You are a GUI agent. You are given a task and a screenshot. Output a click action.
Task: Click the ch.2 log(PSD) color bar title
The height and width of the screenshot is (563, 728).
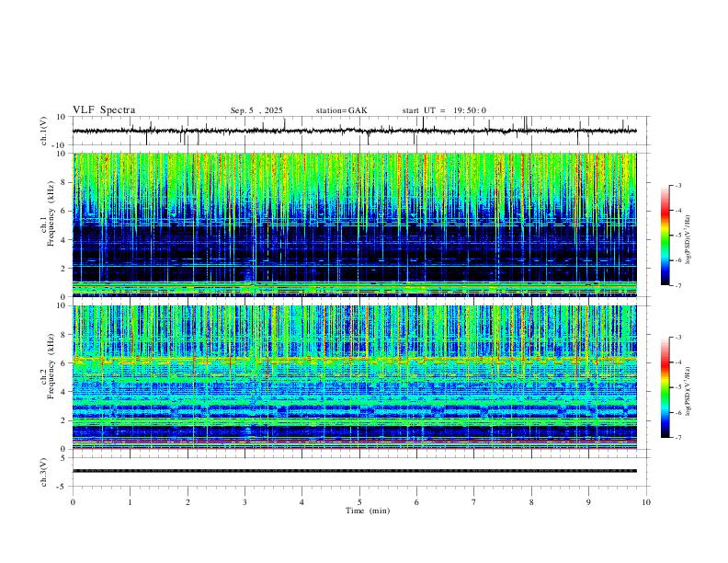click(688, 391)
